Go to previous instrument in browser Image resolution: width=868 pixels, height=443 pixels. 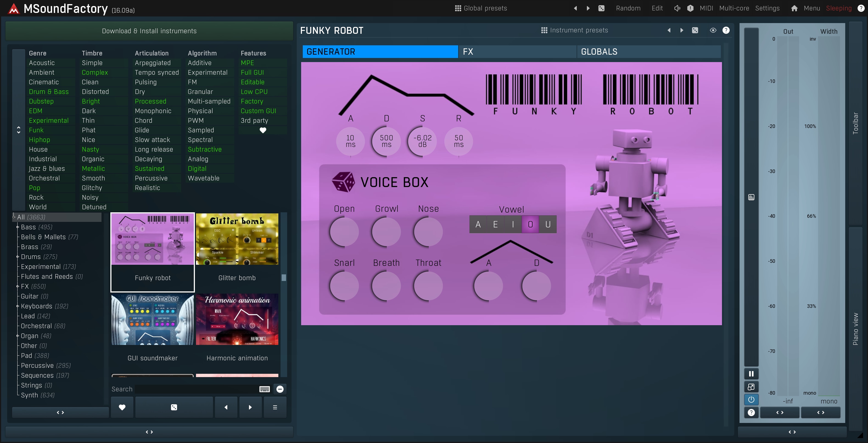point(226,407)
